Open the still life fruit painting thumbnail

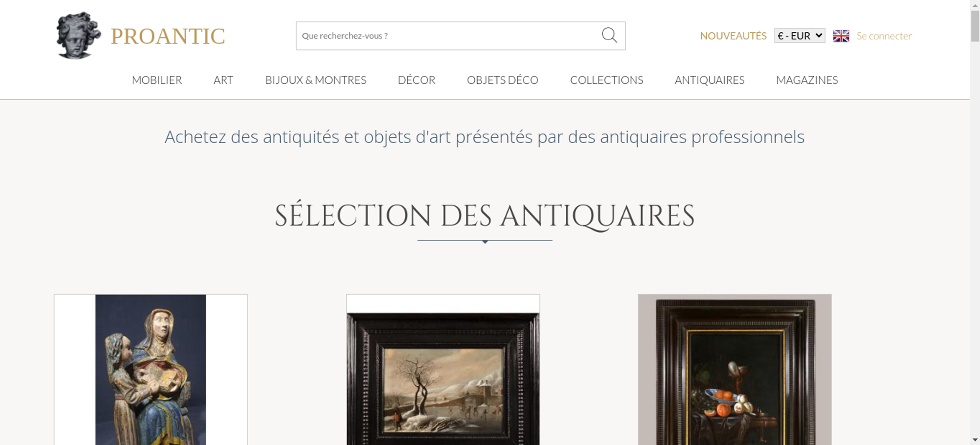coord(735,370)
